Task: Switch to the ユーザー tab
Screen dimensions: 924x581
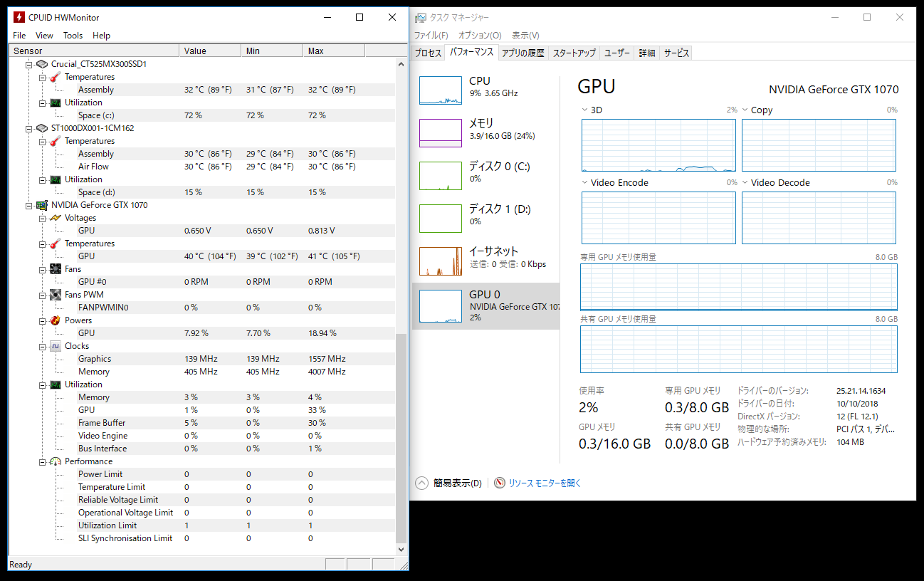Action: pos(617,53)
